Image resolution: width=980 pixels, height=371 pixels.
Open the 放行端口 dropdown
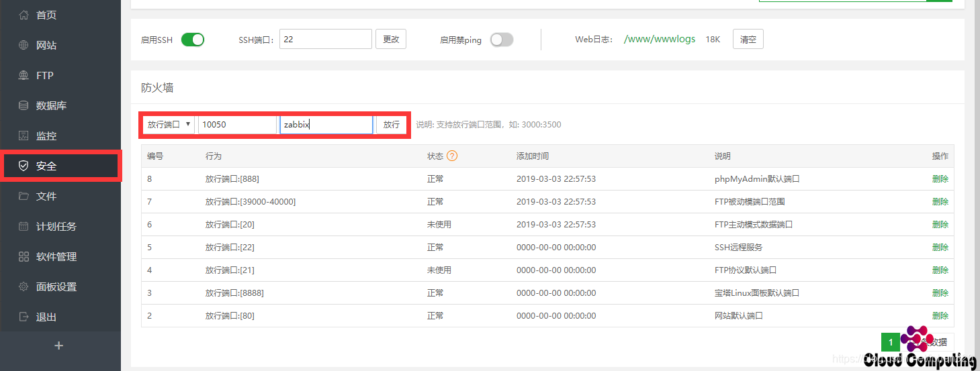(169, 125)
